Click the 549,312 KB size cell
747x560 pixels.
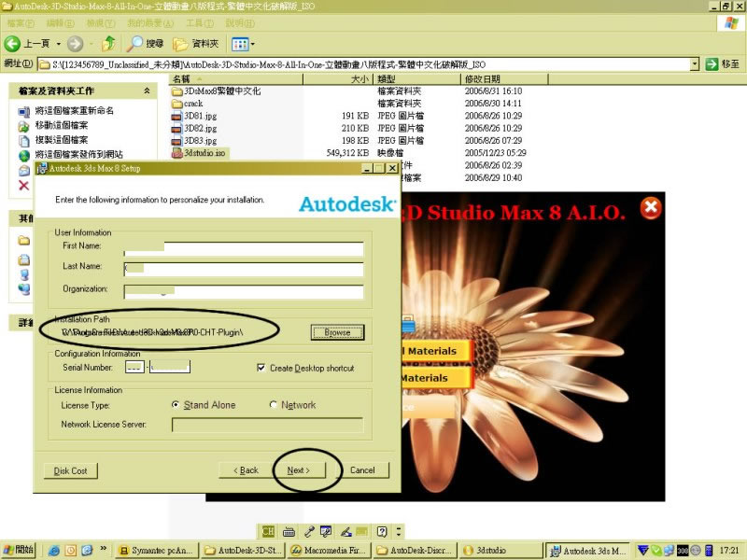tap(347, 153)
